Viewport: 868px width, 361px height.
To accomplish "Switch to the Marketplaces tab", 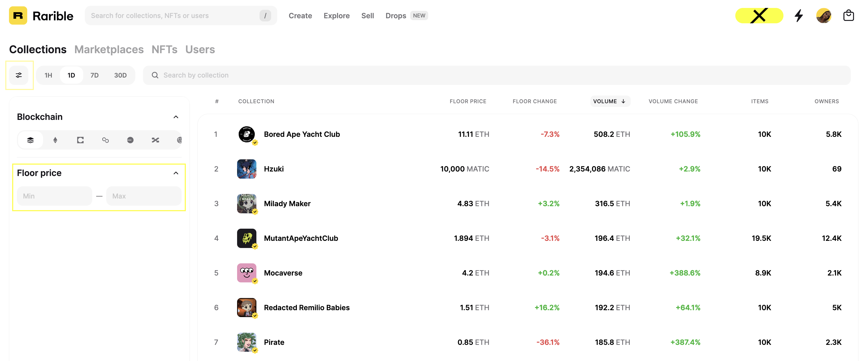I will point(109,49).
